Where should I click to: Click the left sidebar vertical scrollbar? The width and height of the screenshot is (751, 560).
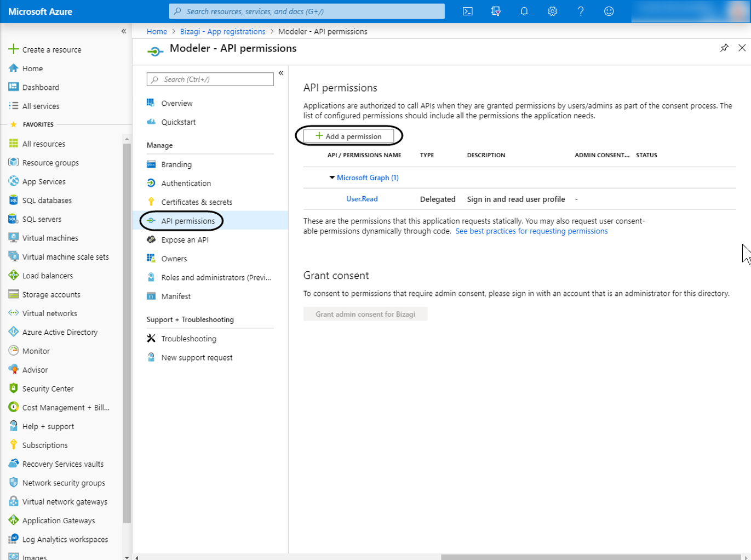pyautogui.click(x=127, y=333)
